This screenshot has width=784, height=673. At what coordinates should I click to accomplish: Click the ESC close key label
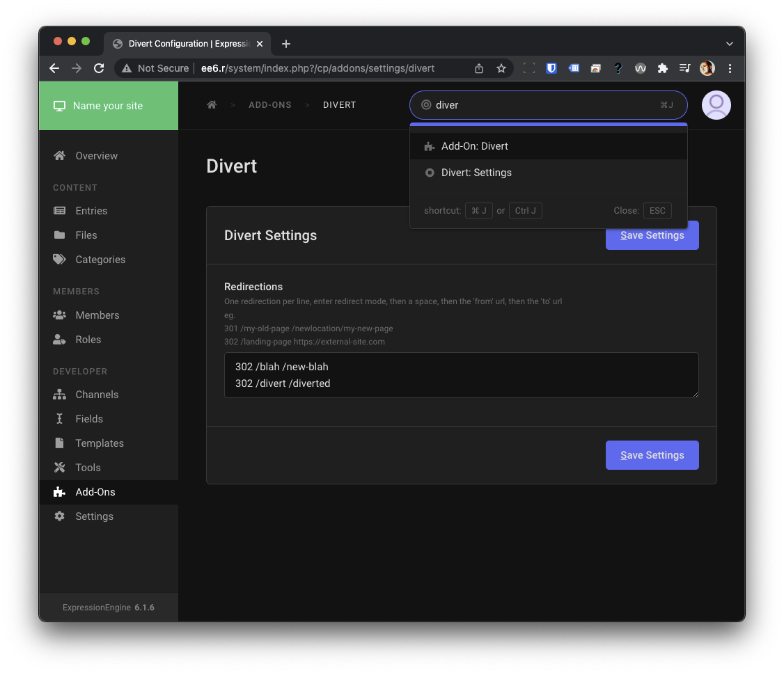[x=657, y=211]
